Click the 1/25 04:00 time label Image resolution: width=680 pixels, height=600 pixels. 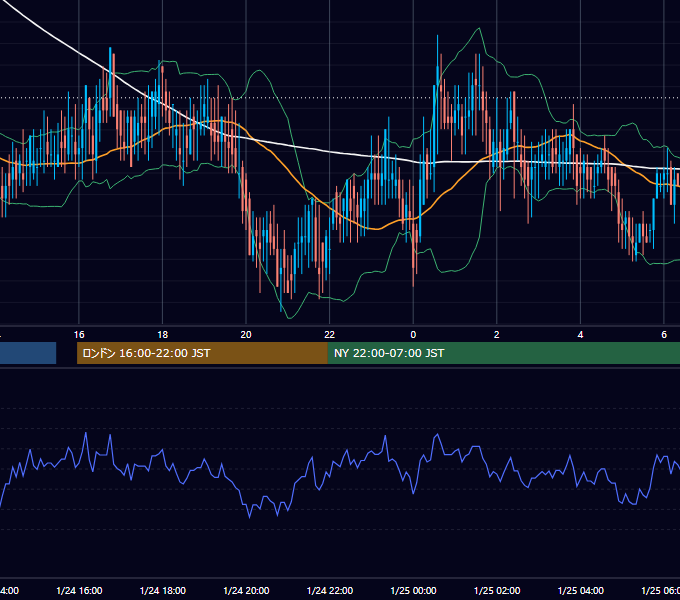coord(581,591)
